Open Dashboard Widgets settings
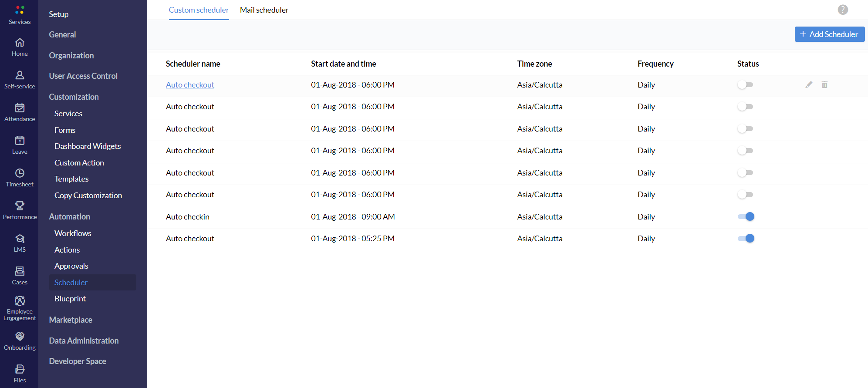Image resolution: width=868 pixels, height=388 pixels. tap(88, 146)
